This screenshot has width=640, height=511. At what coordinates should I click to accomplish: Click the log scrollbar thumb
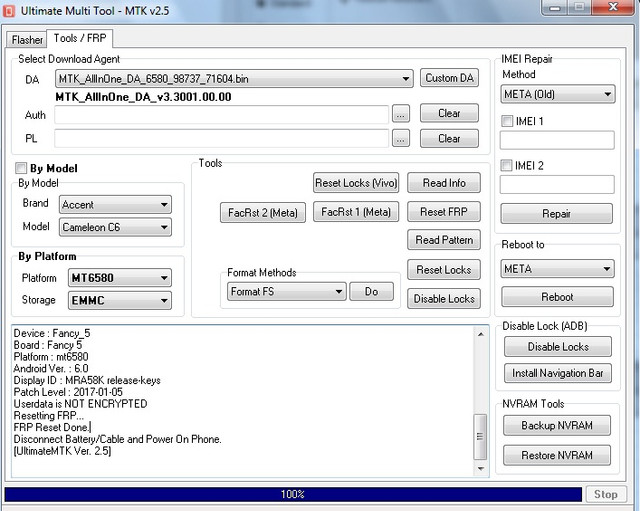(480, 437)
